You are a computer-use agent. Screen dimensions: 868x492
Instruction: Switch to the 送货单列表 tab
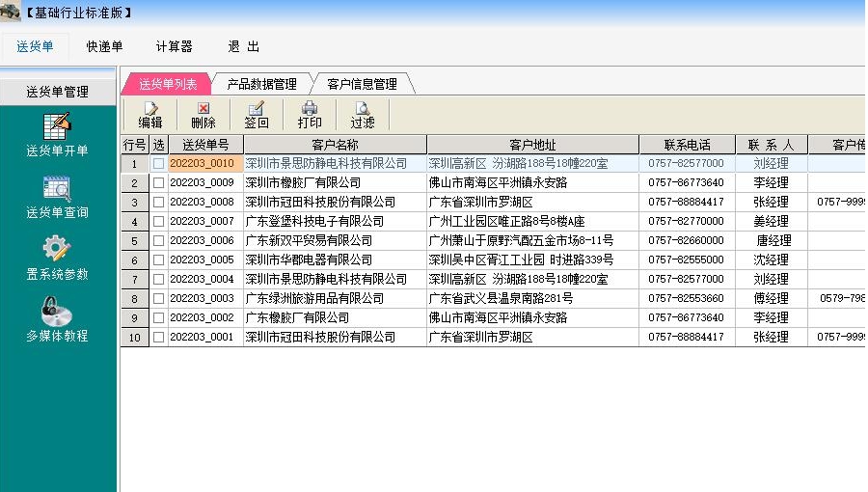tap(167, 84)
